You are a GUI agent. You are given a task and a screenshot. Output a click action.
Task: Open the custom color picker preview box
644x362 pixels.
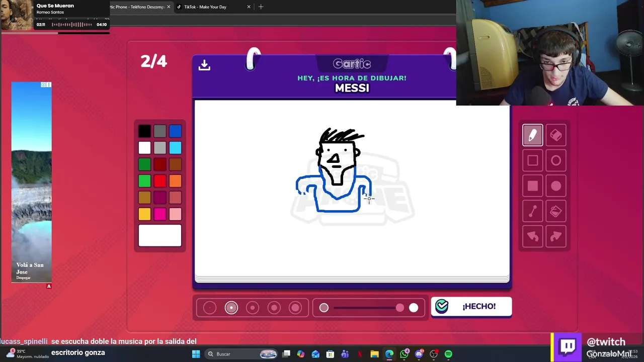tap(160, 236)
